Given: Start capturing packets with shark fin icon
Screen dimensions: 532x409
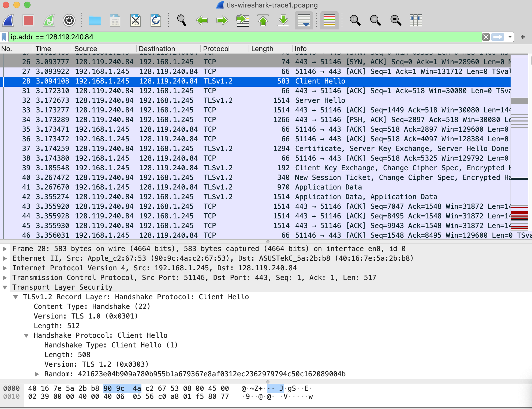Looking at the screenshot, I should tap(9, 20).
